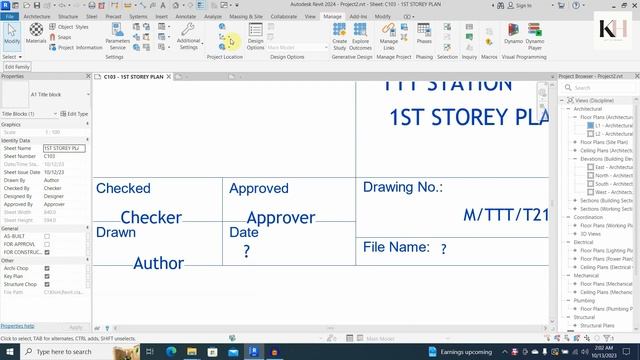Uncheck FOR CONSTRUC... checkbox
640x360 pixels.
click(47, 252)
